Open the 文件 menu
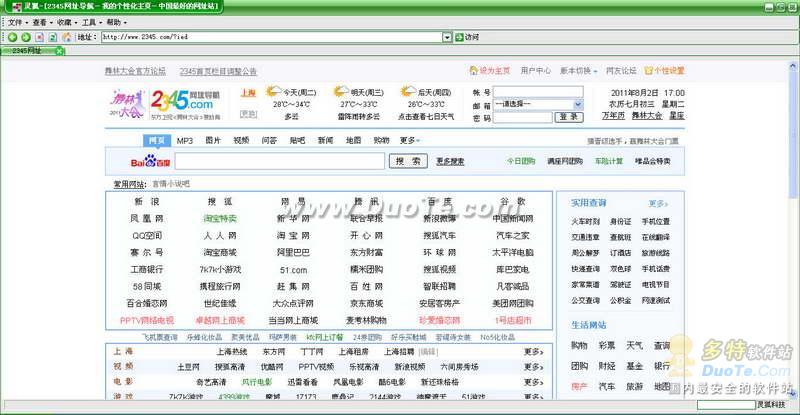 [16, 21]
